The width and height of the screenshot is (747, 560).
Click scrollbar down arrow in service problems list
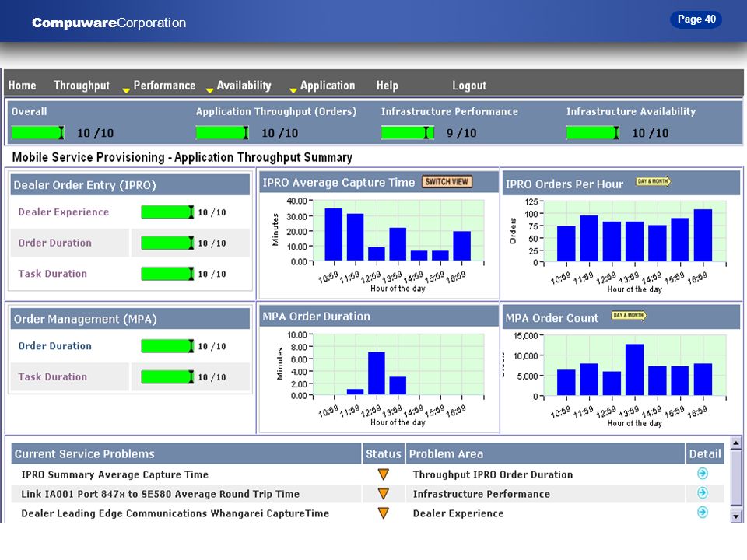(x=735, y=516)
